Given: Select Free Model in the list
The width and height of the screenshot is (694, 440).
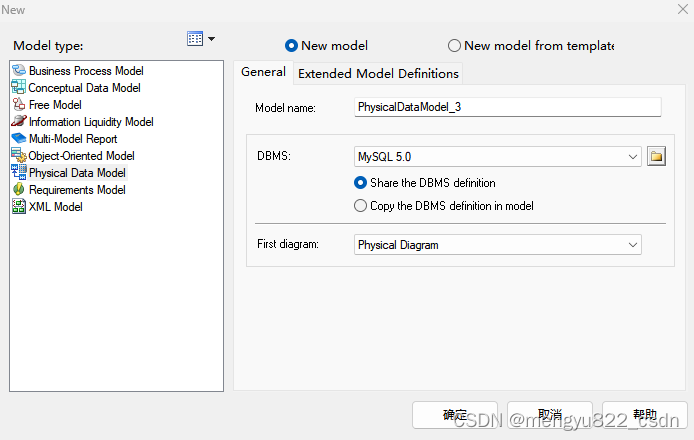Looking at the screenshot, I should pos(55,105).
